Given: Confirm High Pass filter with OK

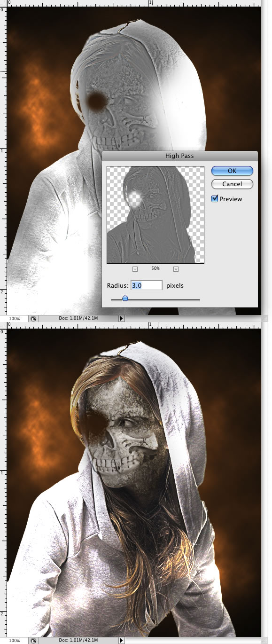Looking at the screenshot, I should pyautogui.click(x=232, y=171).
